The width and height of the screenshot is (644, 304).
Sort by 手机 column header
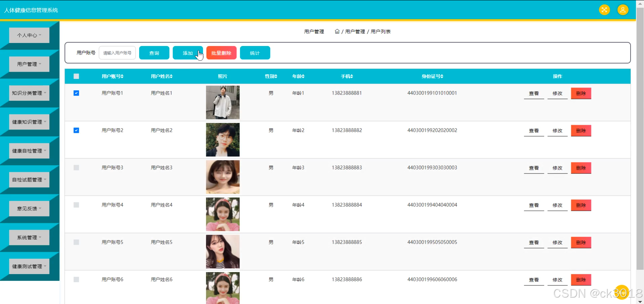click(347, 77)
